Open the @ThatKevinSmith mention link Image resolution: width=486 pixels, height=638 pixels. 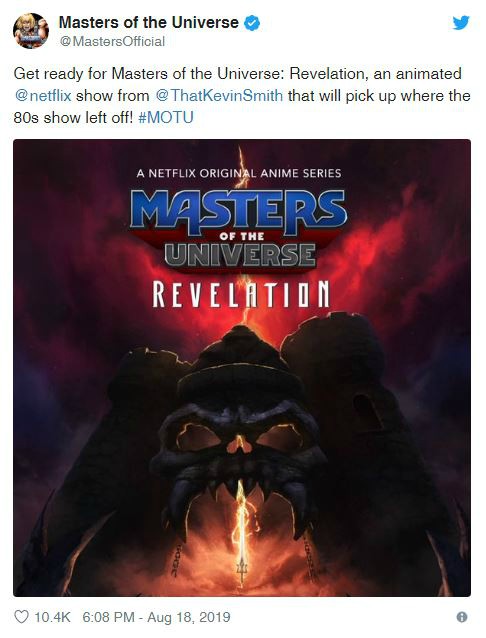(x=219, y=96)
